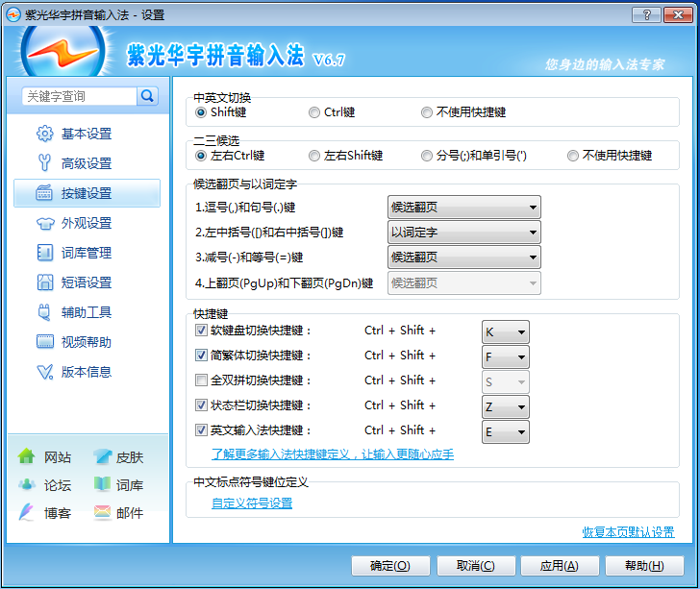The image size is (700, 589).
Task: Click the question mark help button in title bar
Action: 646,14
